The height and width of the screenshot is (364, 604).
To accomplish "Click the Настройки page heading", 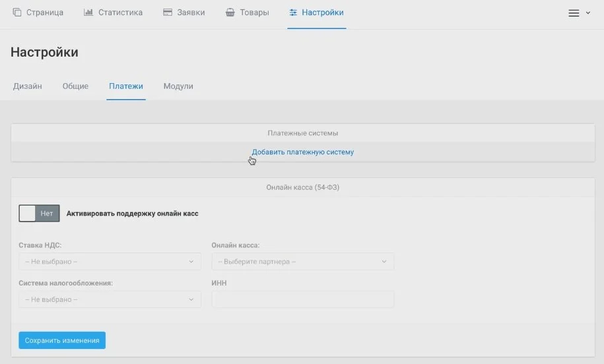I will point(44,52).
